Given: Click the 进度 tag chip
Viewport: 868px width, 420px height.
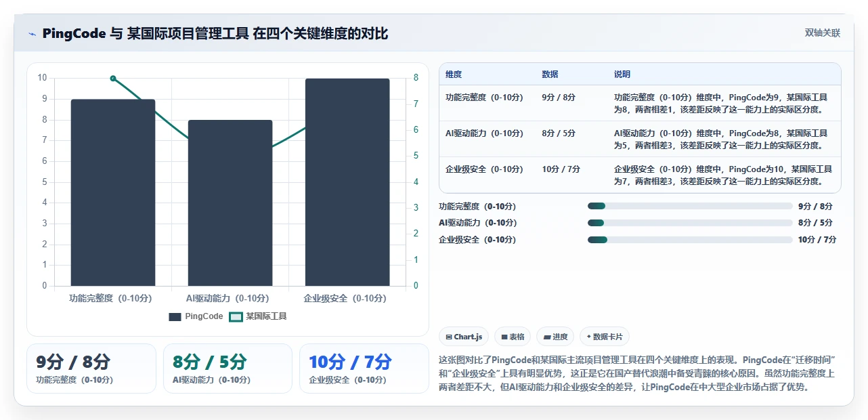Looking at the screenshot, I should (555, 337).
